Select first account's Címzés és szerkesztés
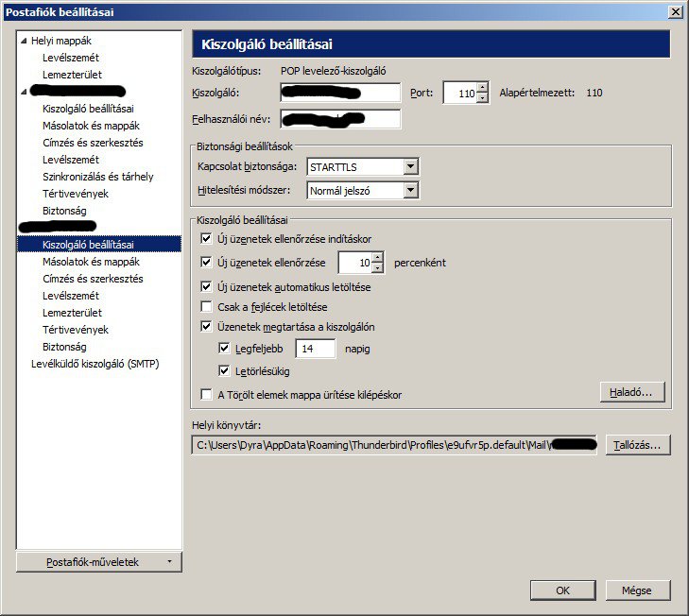Viewport: 689px width, 616px height. tap(93, 143)
